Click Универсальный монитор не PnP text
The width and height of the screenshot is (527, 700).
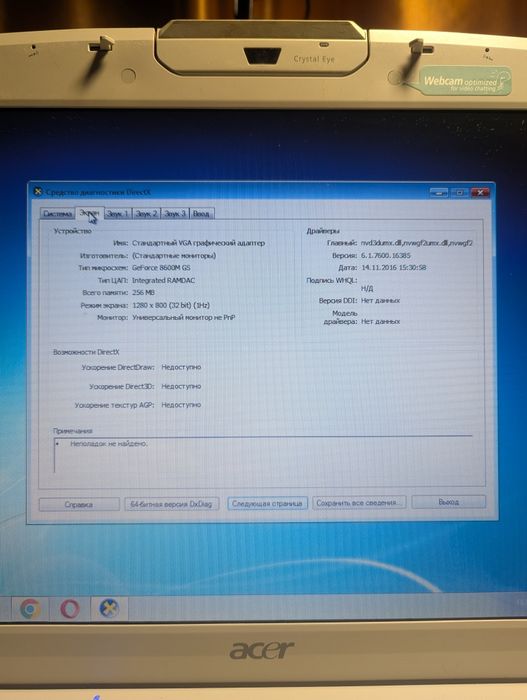pos(184,318)
